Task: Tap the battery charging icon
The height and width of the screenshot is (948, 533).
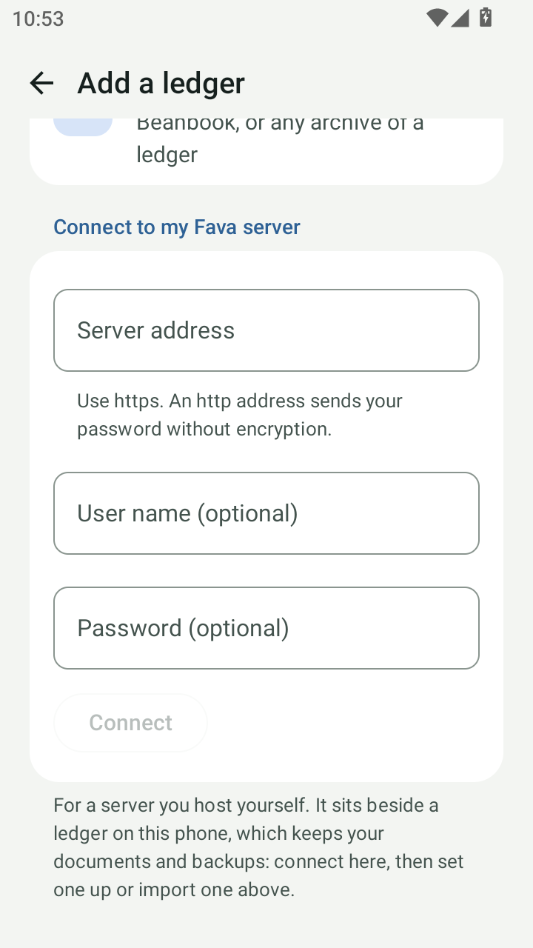Action: pyautogui.click(x=485, y=18)
